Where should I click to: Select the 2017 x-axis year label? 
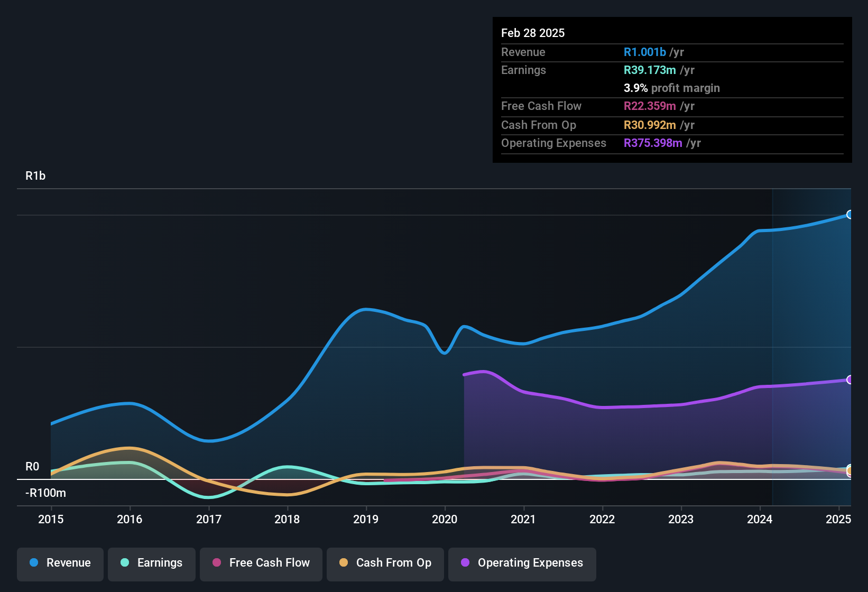click(x=209, y=519)
